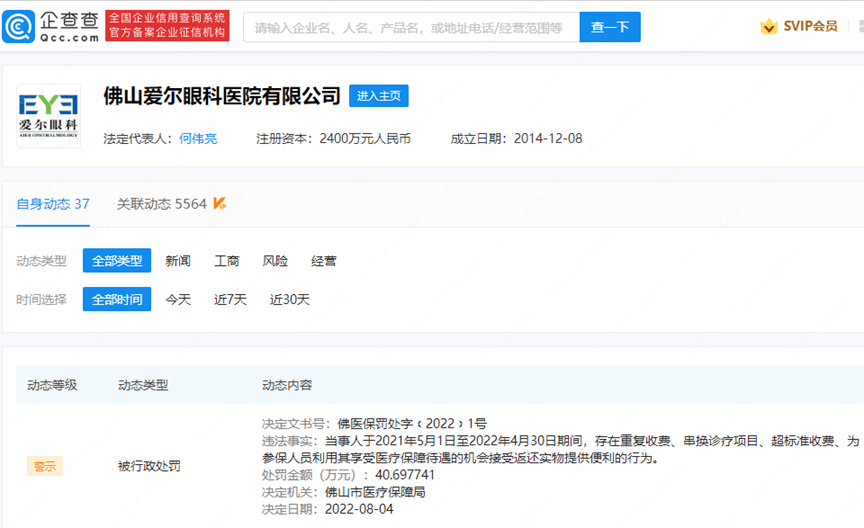Click the 注册资本 2400万元人民币 text

pyautogui.click(x=333, y=139)
